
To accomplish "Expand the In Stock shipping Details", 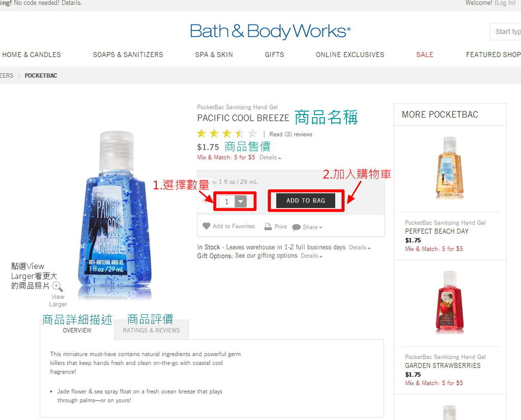I will coord(360,248).
